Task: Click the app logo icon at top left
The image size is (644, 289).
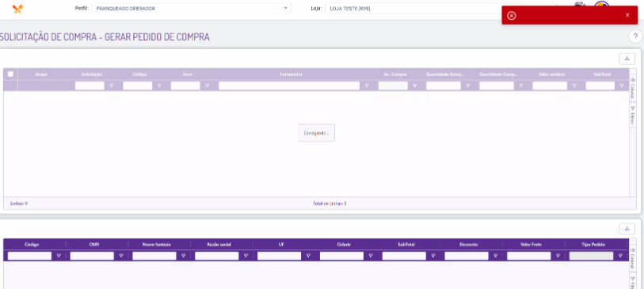Action: pos(17,9)
